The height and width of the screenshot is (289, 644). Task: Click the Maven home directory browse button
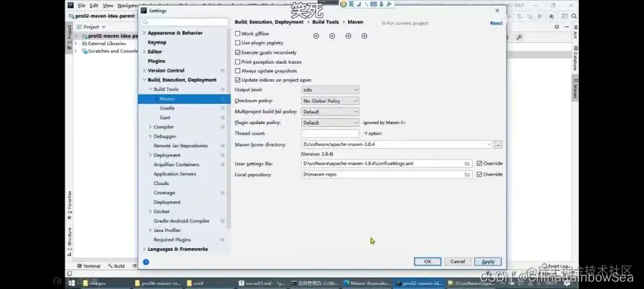coord(498,145)
